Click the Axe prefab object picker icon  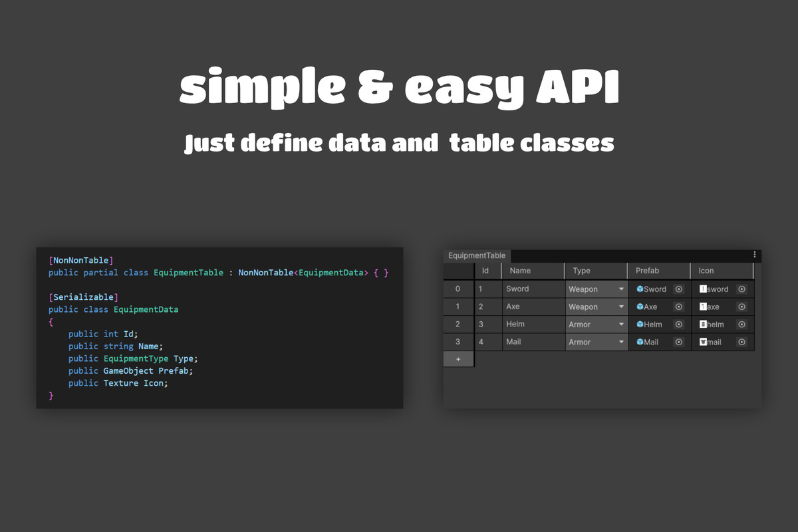click(x=679, y=307)
